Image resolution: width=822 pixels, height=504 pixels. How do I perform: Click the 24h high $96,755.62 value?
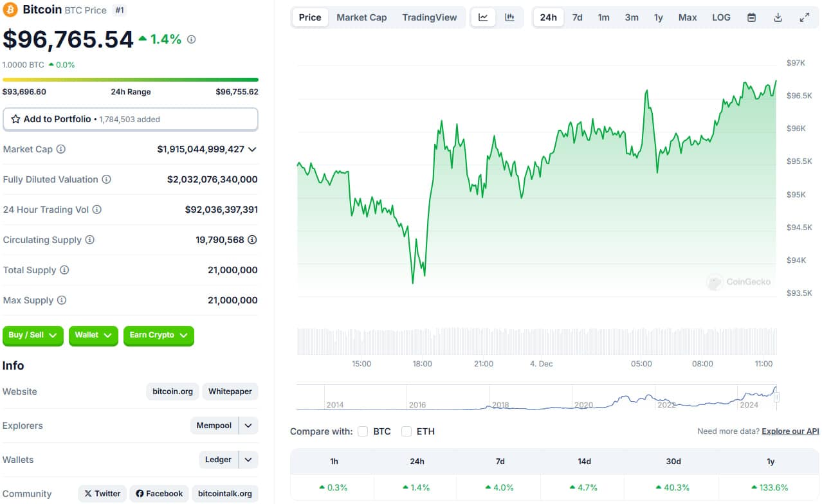pyautogui.click(x=237, y=92)
